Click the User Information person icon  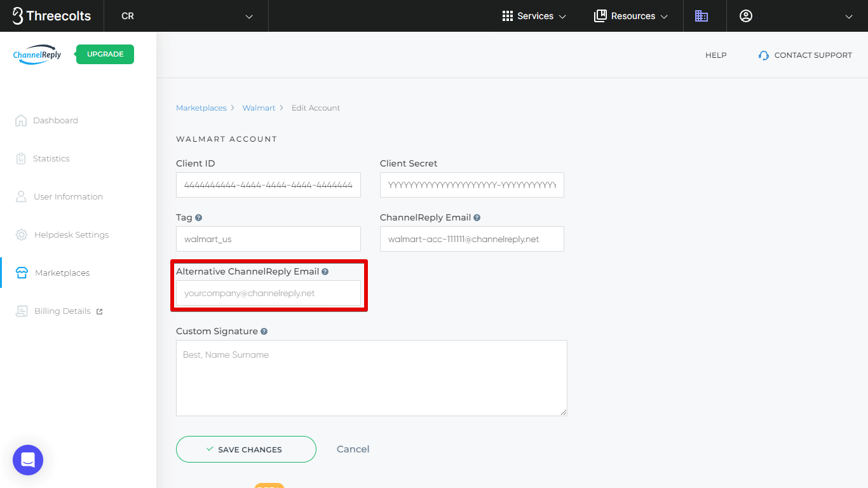pos(21,196)
